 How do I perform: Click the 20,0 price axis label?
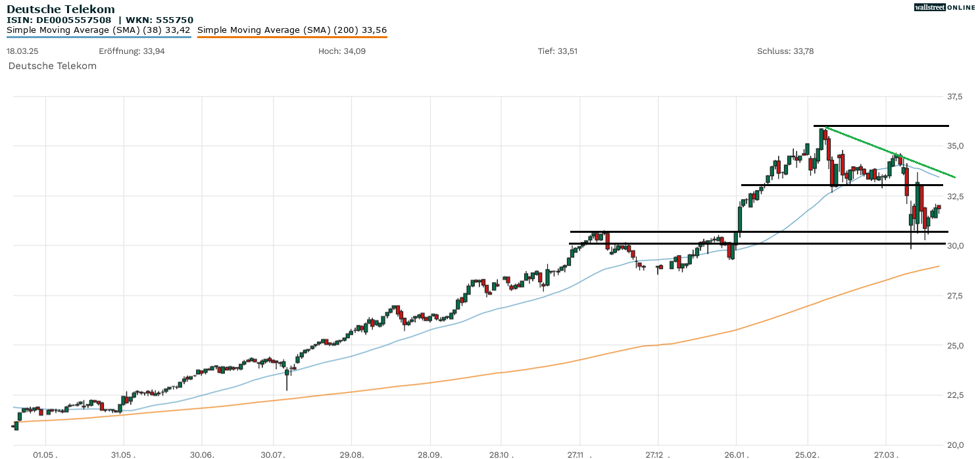point(954,445)
